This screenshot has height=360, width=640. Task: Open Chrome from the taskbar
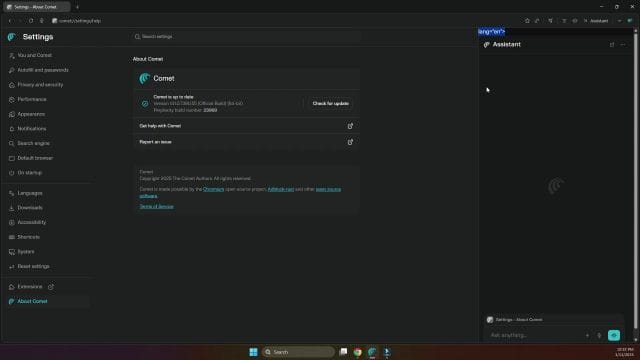pos(358,352)
